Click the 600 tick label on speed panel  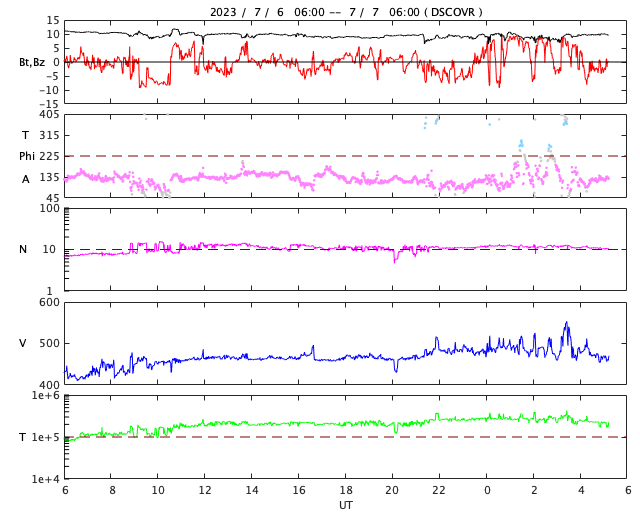click(49, 303)
